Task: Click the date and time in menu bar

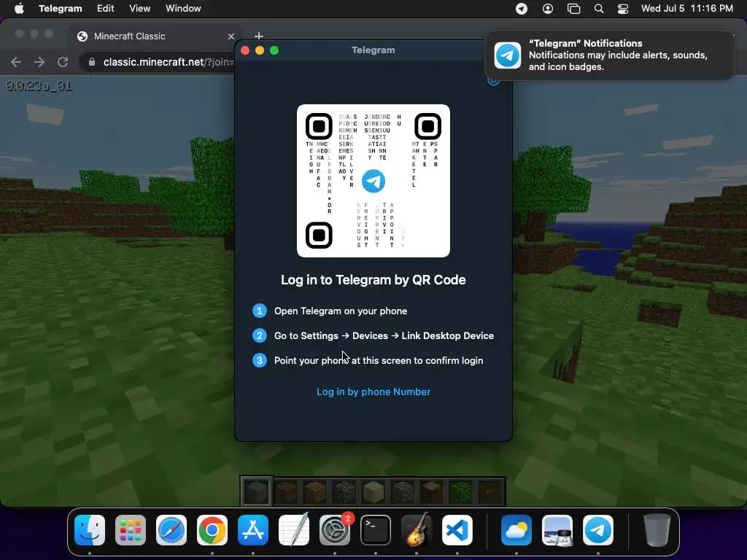Action: click(687, 9)
